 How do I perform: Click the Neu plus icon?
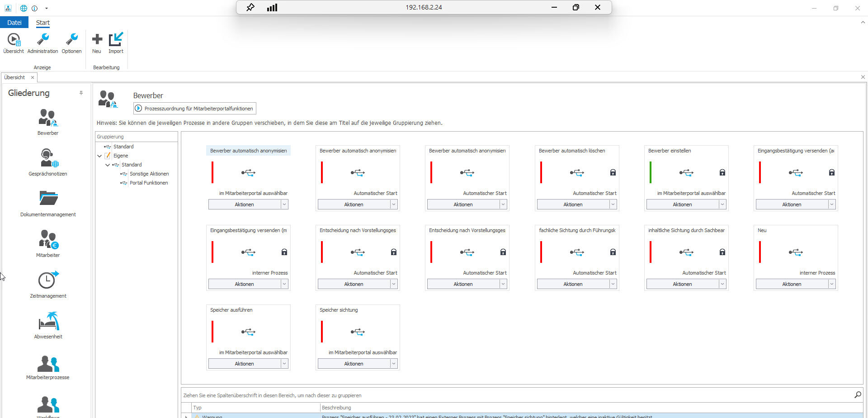[x=97, y=40]
